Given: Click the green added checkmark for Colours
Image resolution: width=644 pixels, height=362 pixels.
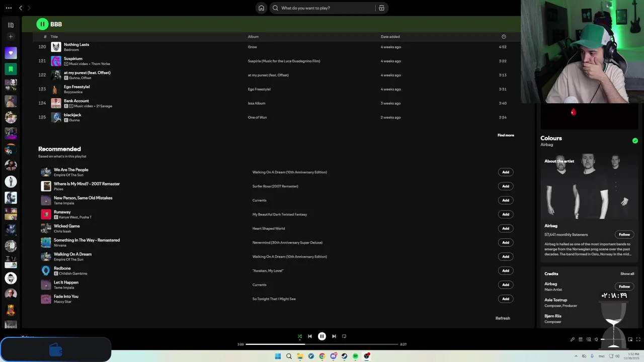Looking at the screenshot, I should (x=635, y=141).
